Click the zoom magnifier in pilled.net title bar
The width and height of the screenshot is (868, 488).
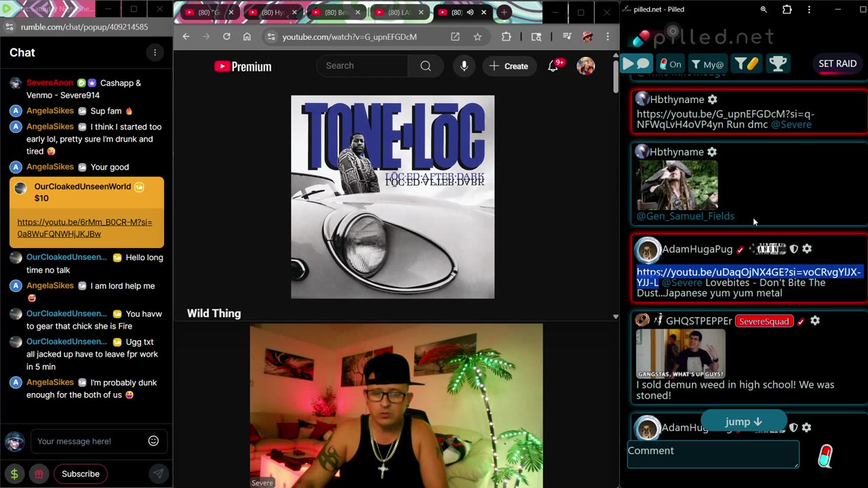pyautogui.click(x=764, y=9)
